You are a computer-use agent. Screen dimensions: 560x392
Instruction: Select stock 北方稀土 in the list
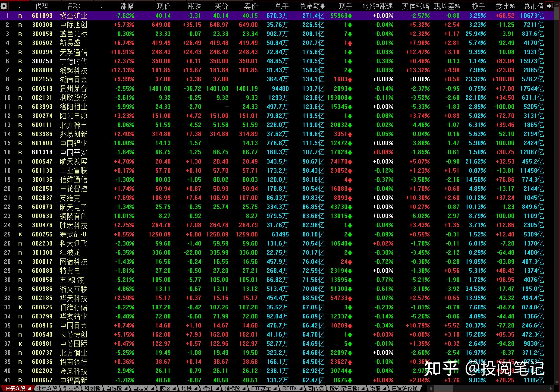coord(73,125)
